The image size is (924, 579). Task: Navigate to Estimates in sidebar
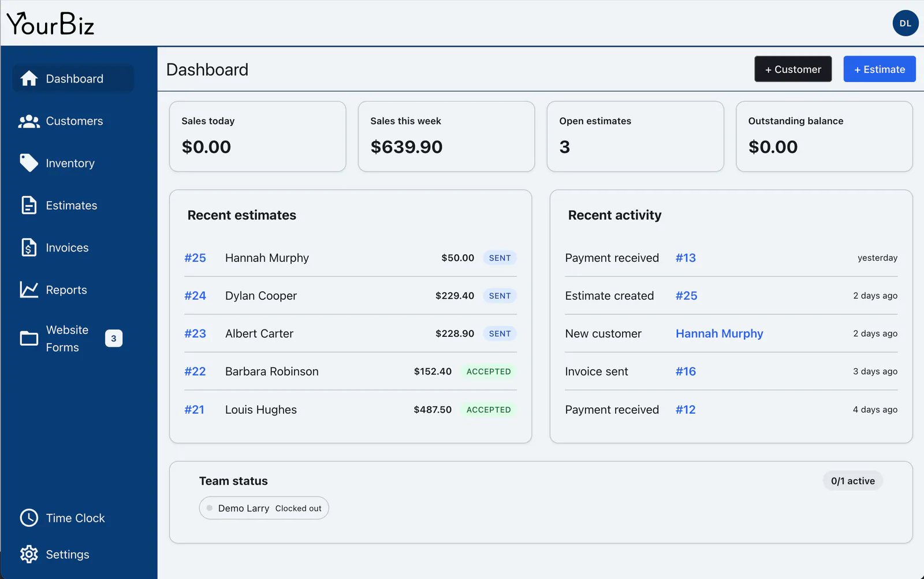73,206
